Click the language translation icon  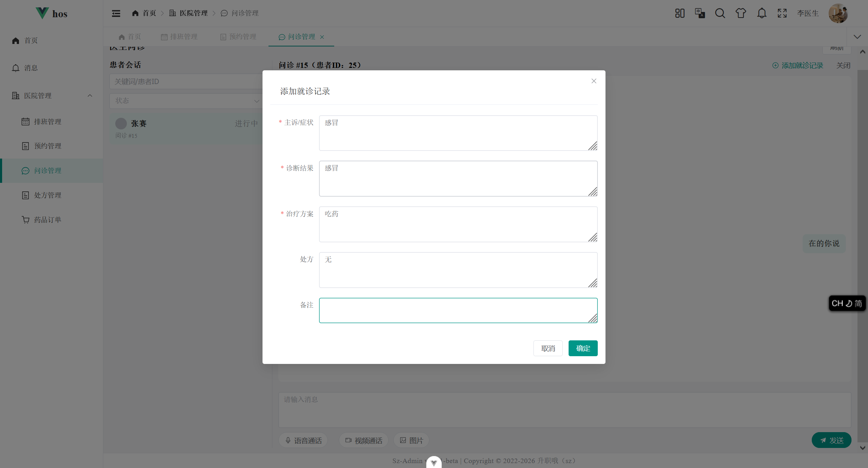coord(700,13)
